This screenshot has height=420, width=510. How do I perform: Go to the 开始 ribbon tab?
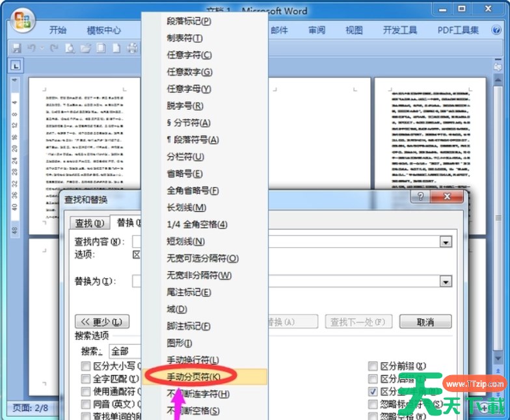click(x=58, y=30)
